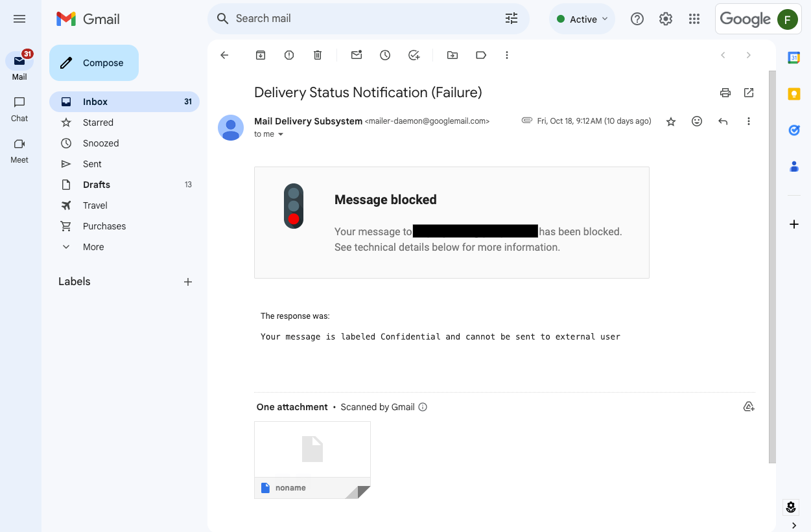The height and width of the screenshot is (532, 811).
Task: Add all attachments to Drive
Action: (749, 407)
